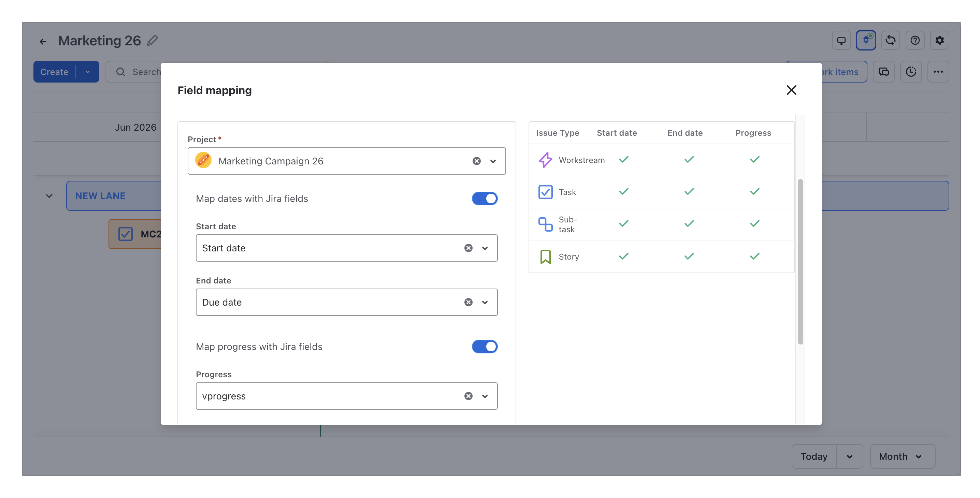Click the Story row label

coord(569,257)
